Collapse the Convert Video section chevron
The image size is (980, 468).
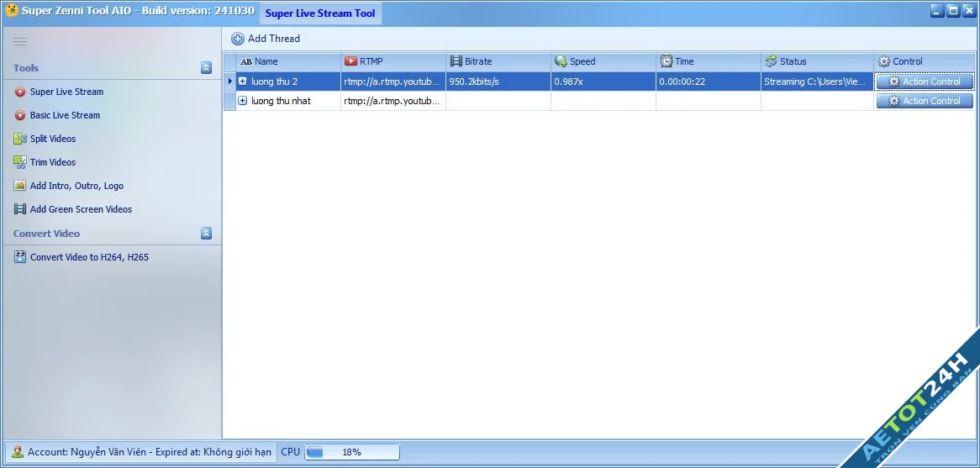(x=206, y=233)
